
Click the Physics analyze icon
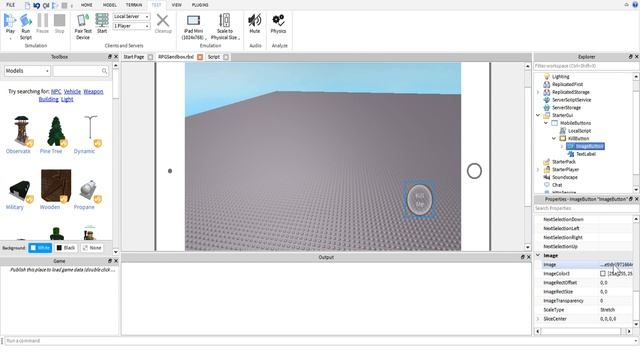tap(278, 20)
